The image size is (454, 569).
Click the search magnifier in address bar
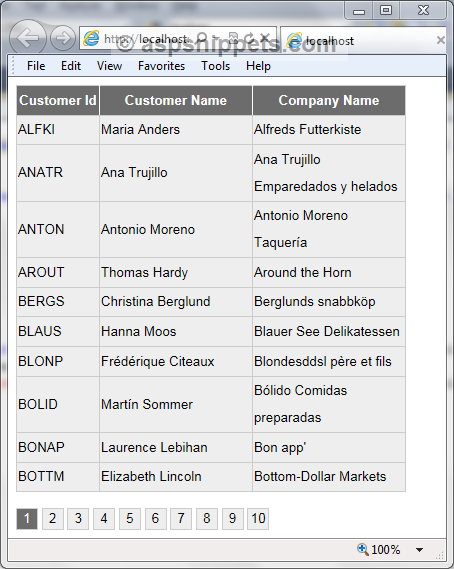pos(202,38)
